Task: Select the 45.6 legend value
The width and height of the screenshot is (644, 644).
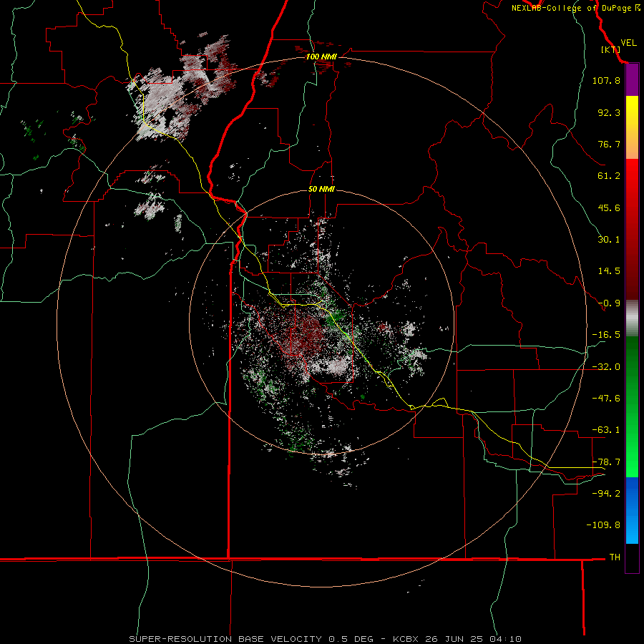Action: pos(609,208)
